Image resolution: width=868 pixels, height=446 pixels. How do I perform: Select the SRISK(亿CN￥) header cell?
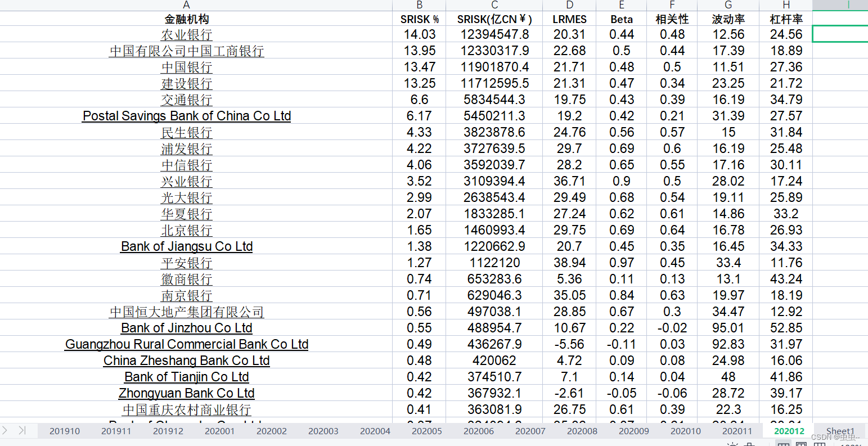click(x=494, y=19)
